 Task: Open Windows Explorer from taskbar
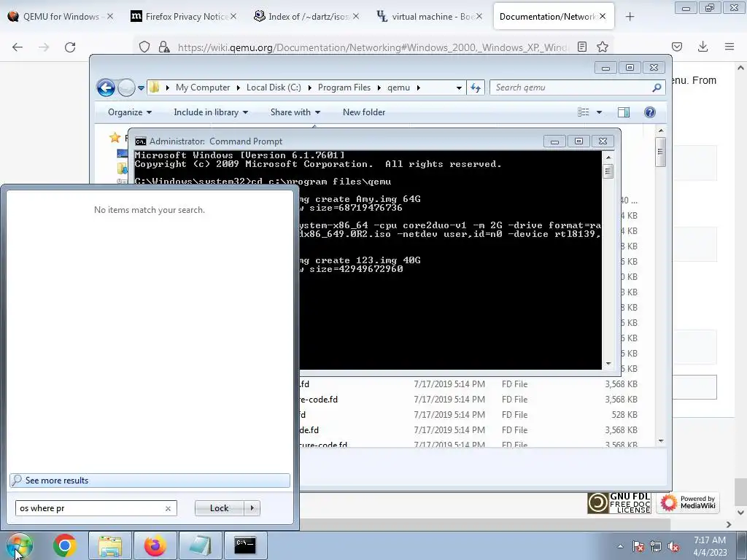[x=110, y=545]
